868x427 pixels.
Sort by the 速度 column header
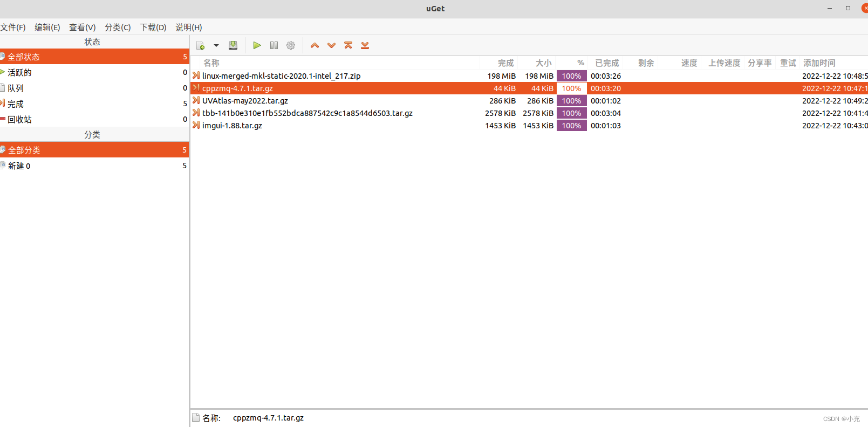(681, 63)
